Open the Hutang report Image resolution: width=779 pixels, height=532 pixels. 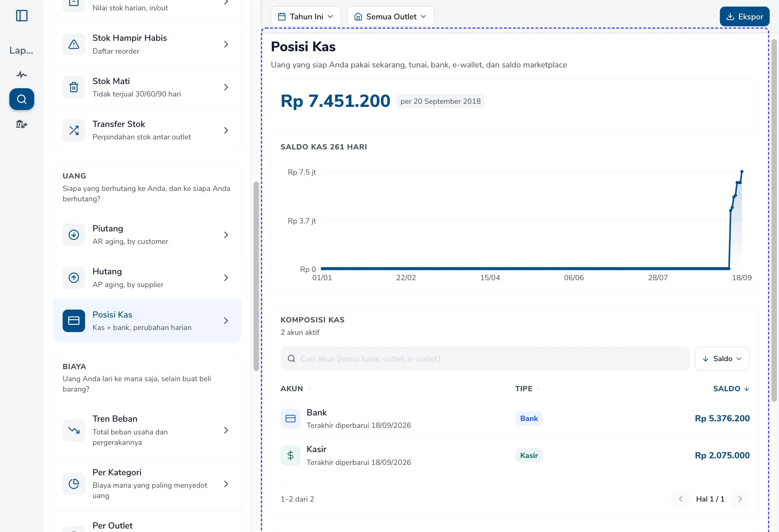[147, 278]
